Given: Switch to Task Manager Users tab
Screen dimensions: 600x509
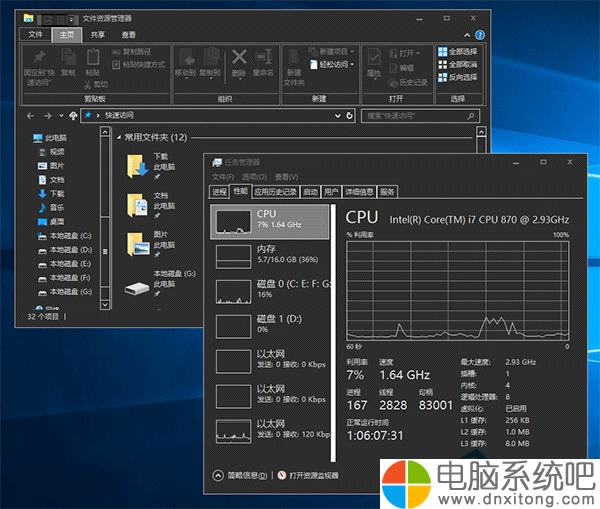Looking at the screenshot, I should pos(331,192).
